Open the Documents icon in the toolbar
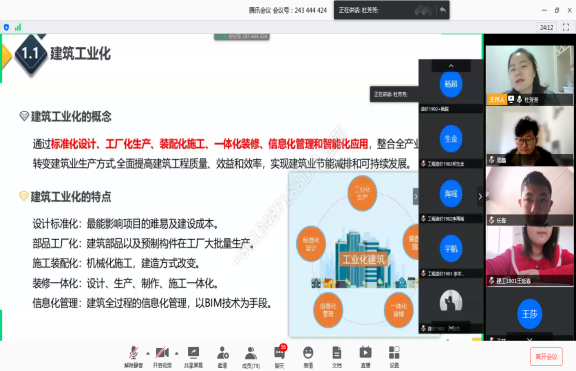This screenshot has height=371, width=576. click(x=336, y=357)
